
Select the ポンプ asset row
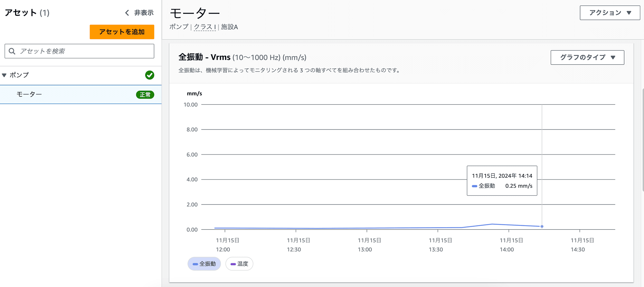click(80, 75)
